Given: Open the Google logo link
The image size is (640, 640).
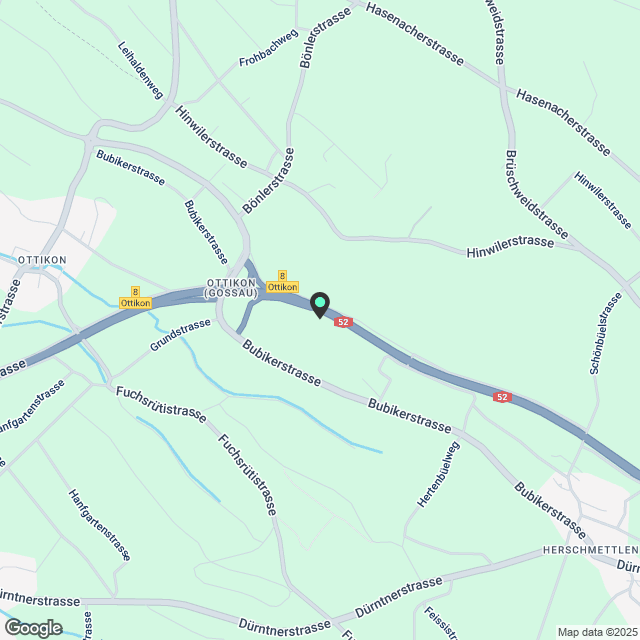Looking at the screenshot, I should [x=33, y=628].
